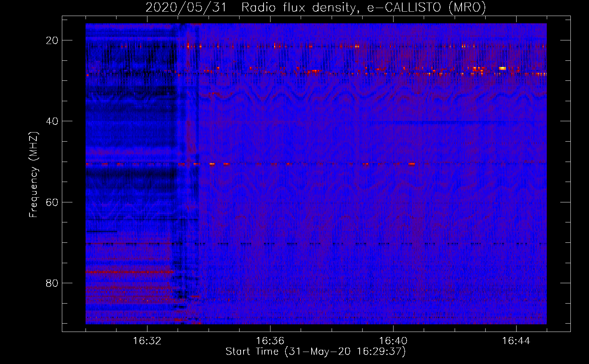Image resolution: width=589 pixels, height=364 pixels.
Task: Click the 40 frequency tick label
Action: pyautogui.click(x=52, y=121)
